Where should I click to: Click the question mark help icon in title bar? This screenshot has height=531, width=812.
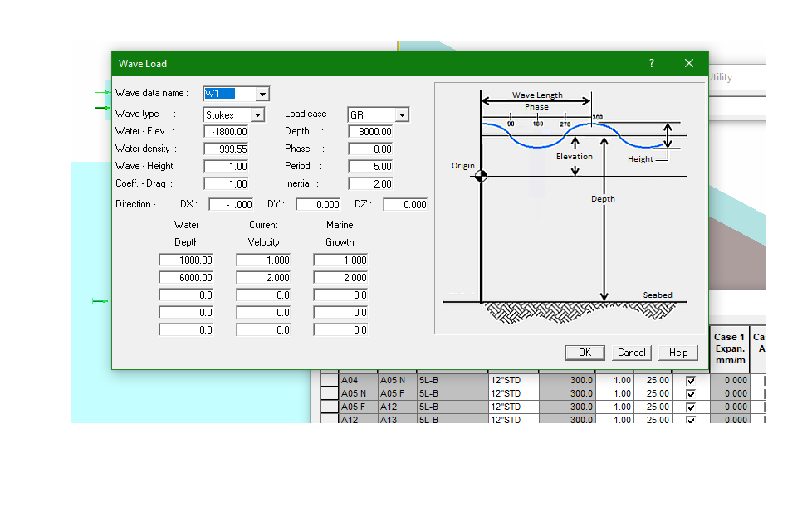click(x=652, y=63)
